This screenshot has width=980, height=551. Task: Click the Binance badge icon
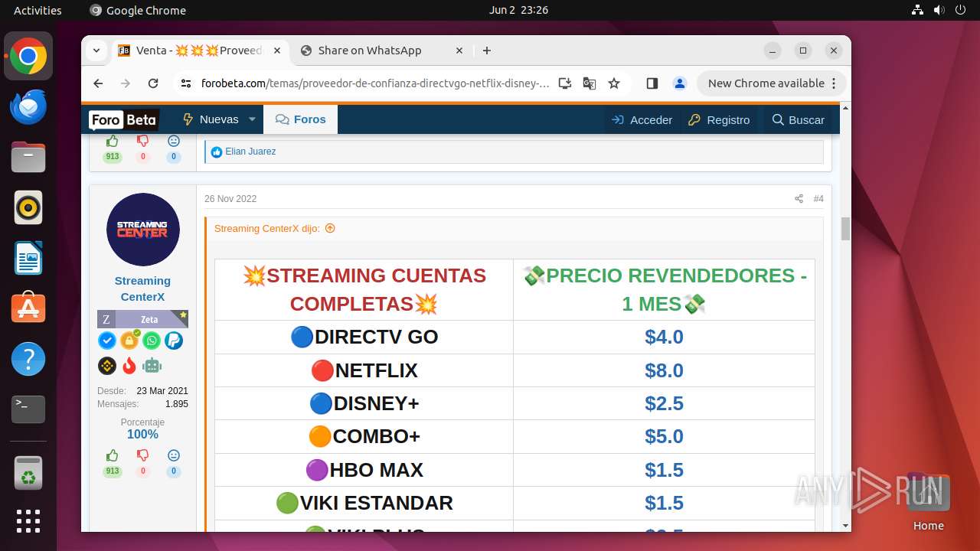[107, 366]
